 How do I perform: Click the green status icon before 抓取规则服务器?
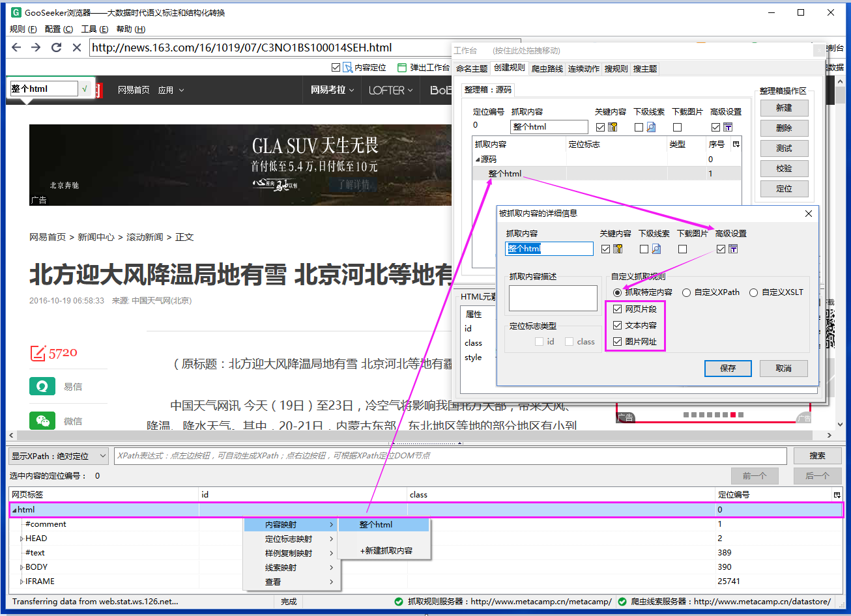pyautogui.click(x=399, y=602)
